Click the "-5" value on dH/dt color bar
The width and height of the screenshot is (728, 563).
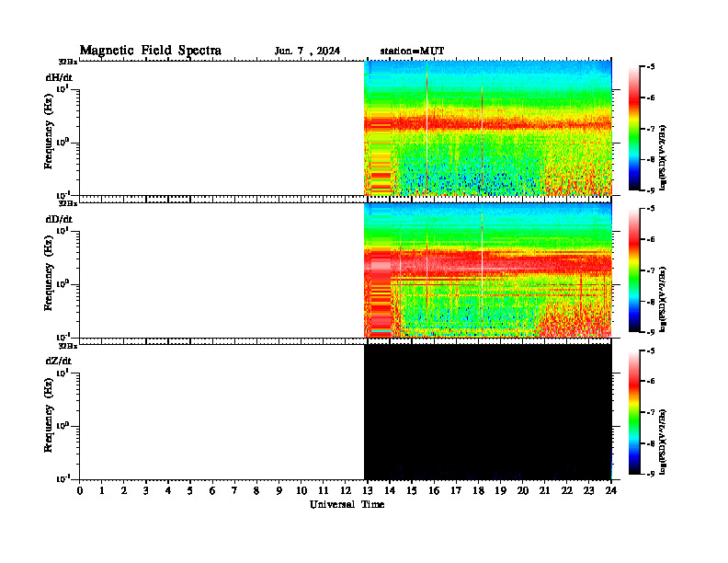pyautogui.click(x=651, y=67)
